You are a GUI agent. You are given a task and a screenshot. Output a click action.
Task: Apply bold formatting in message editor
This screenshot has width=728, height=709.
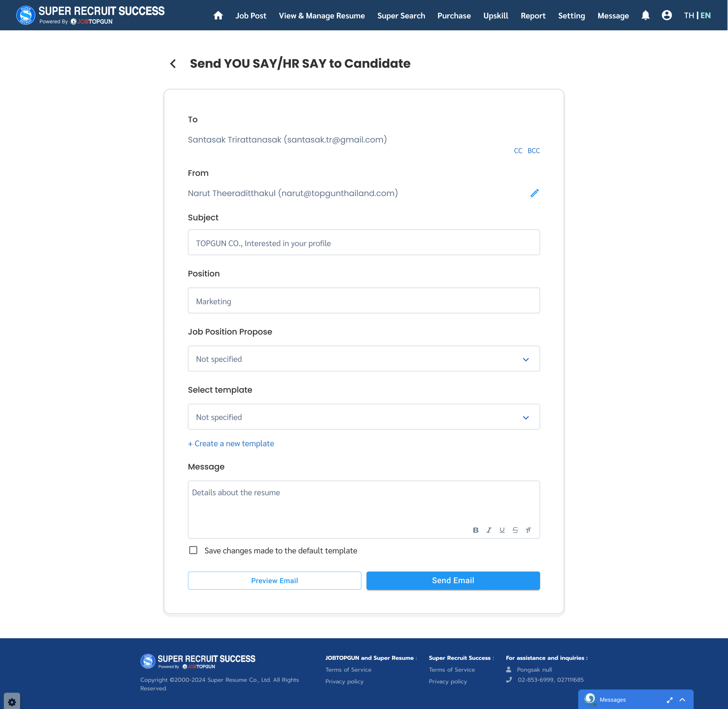pos(476,530)
